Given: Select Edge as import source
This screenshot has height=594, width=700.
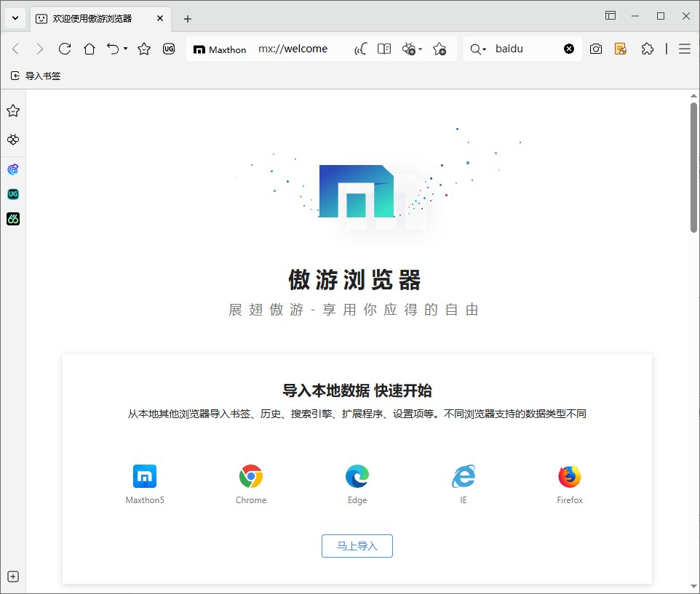Looking at the screenshot, I should [357, 484].
